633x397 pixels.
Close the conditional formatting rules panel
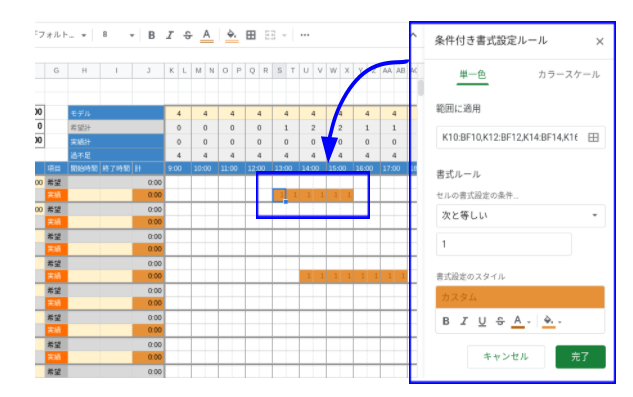pyautogui.click(x=599, y=41)
